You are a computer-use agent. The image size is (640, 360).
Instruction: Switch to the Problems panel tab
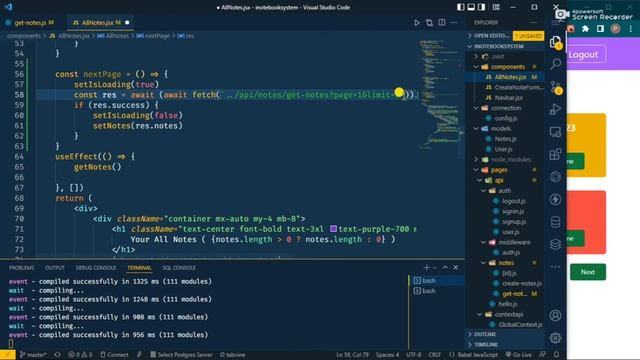coord(22,268)
